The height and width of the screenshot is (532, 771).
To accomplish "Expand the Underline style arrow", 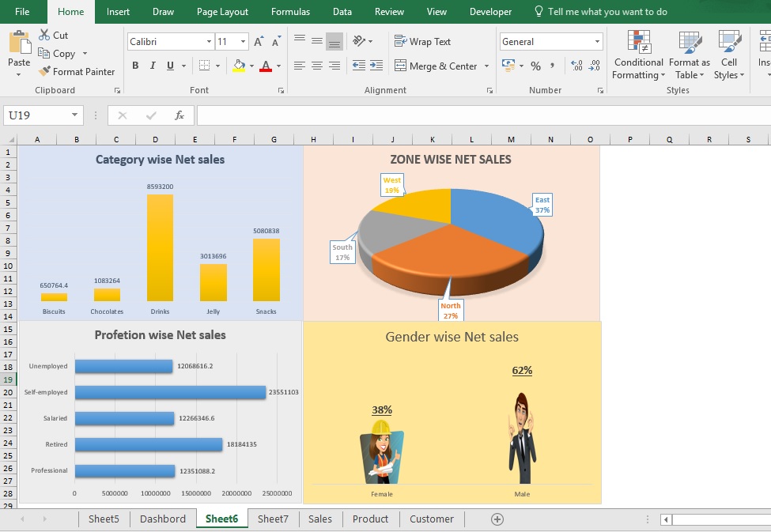I will pyautogui.click(x=184, y=66).
